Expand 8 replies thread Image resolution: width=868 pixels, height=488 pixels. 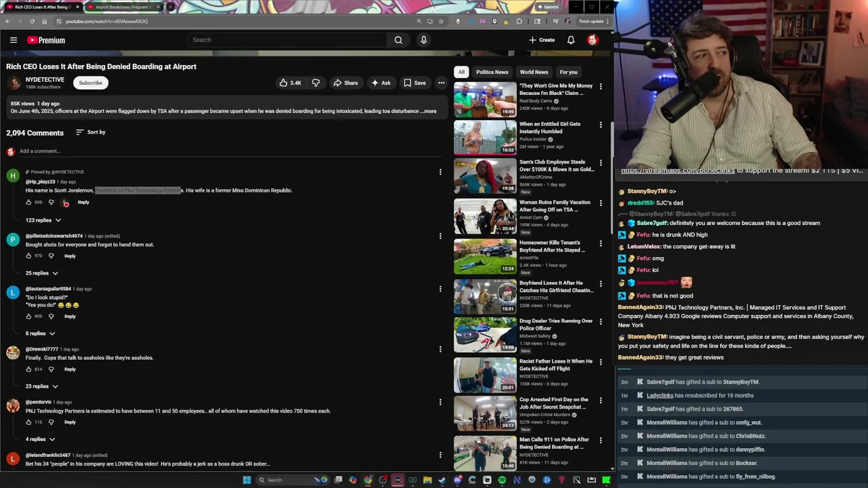click(41, 333)
